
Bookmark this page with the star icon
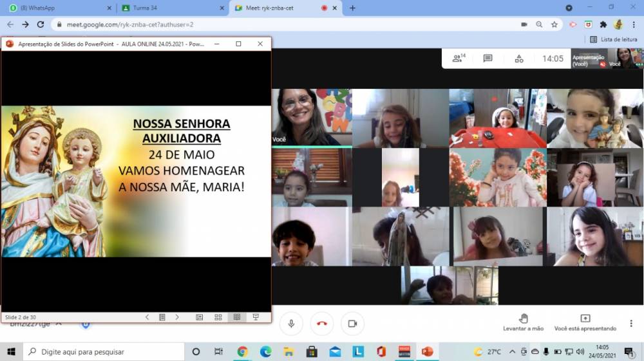(554, 24)
